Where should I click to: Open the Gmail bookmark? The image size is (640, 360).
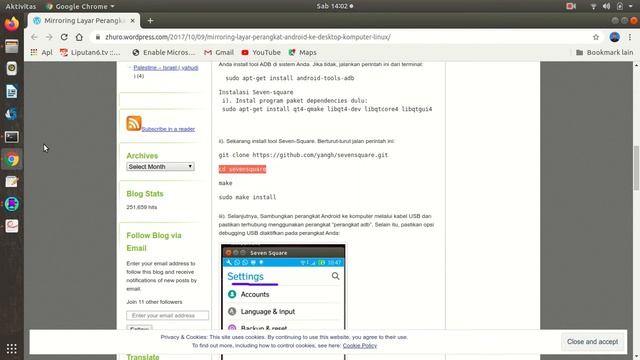pyautogui.click(x=219, y=52)
